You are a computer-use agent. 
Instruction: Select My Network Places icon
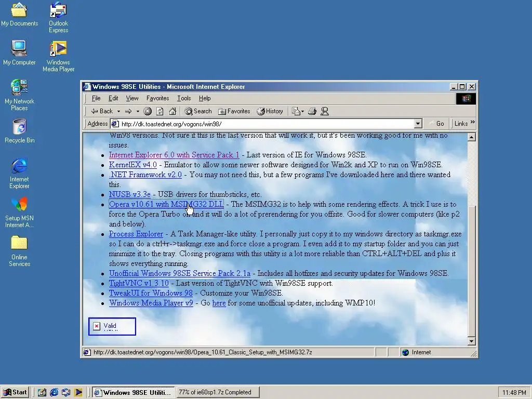pos(19,95)
